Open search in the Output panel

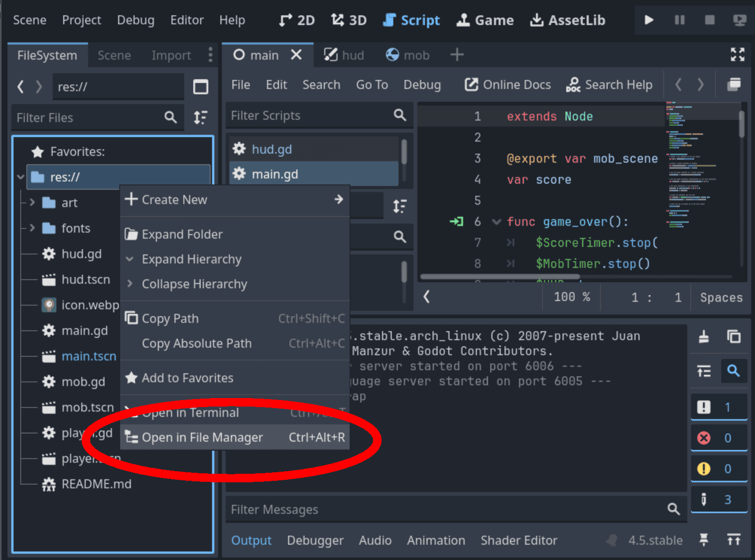pyautogui.click(x=734, y=371)
